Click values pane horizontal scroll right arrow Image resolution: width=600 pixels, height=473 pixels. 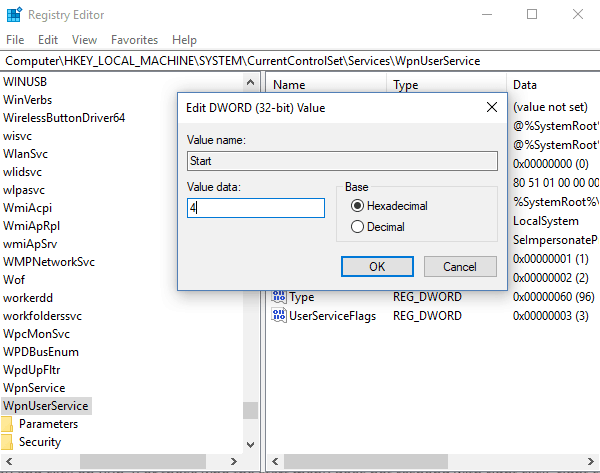point(591,461)
